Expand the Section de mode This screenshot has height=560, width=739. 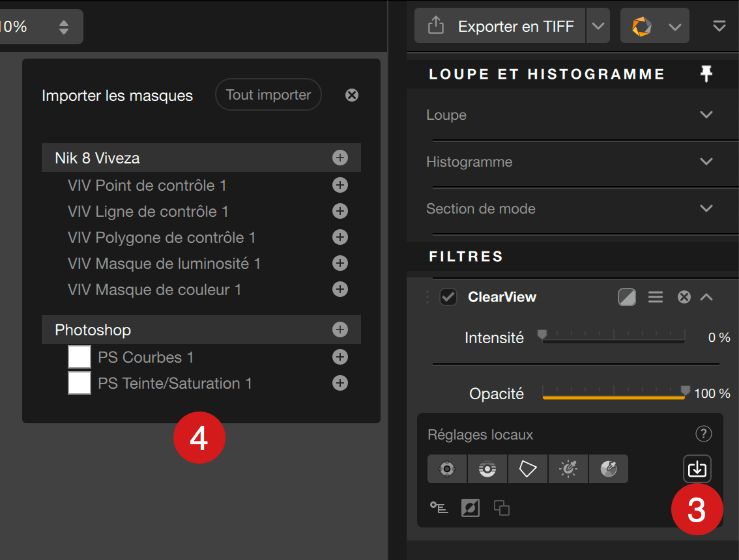pos(706,208)
